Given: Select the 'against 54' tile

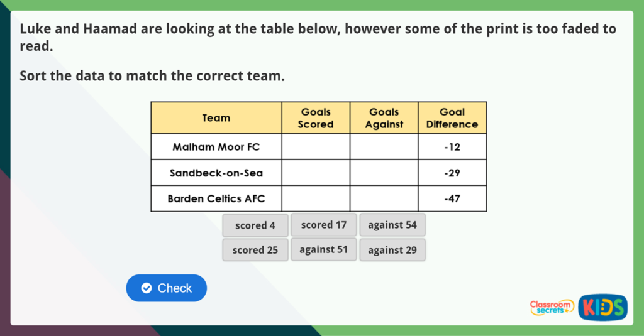Looking at the screenshot, I should pyautogui.click(x=392, y=225).
